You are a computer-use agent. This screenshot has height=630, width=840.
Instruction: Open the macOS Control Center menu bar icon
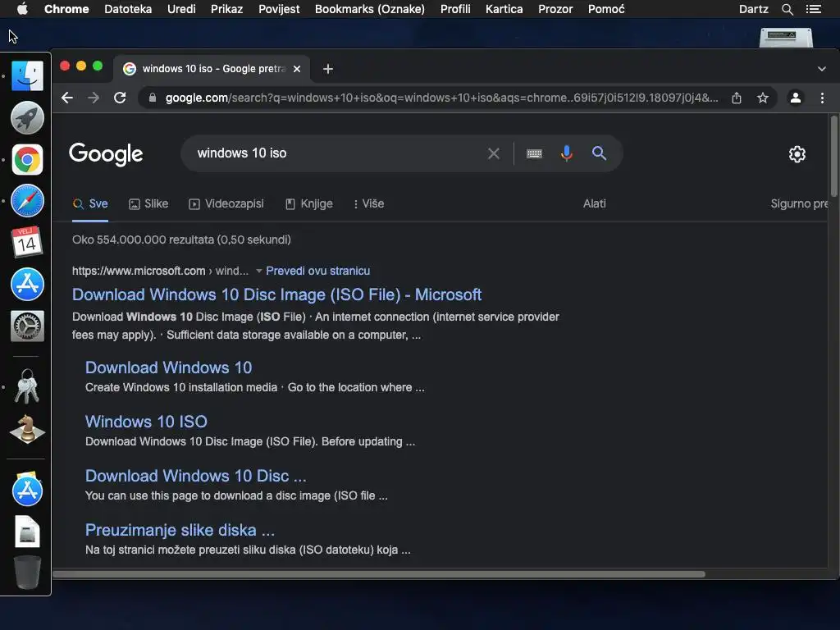click(x=814, y=9)
